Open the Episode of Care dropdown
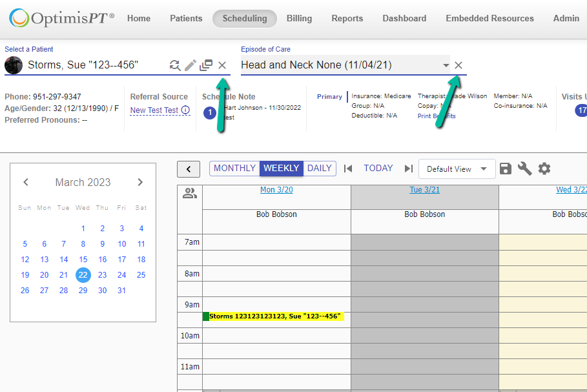The height and width of the screenshot is (392, 587). pos(446,65)
